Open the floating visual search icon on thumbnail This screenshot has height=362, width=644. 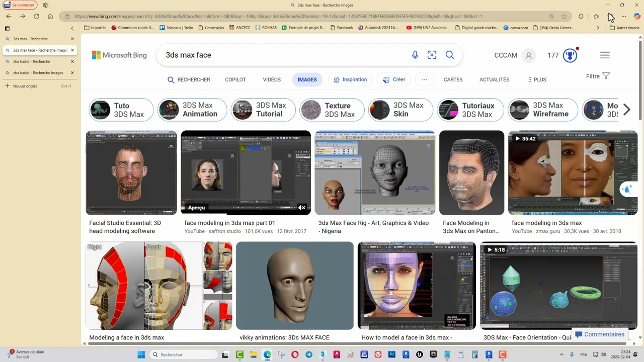[627, 190]
